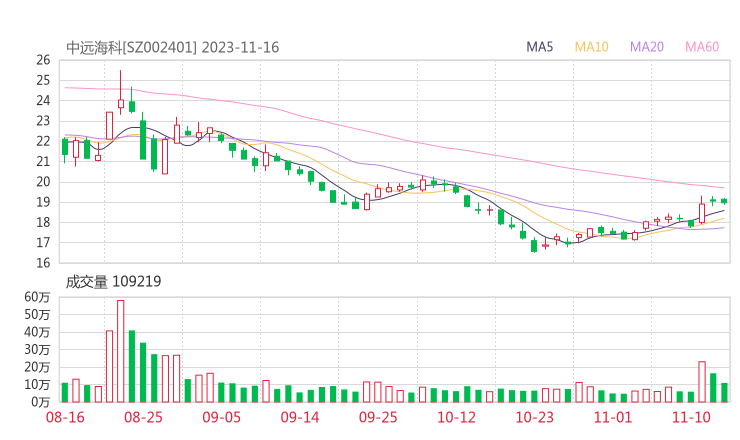Click the price axis value 20
Image resolution: width=740 pixels, height=440 pixels.
(x=43, y=182)
